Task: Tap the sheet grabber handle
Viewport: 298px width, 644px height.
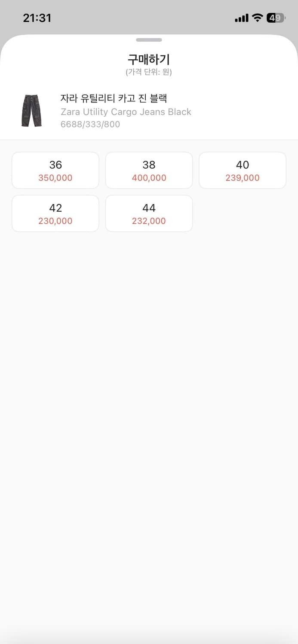Action: coord(149,40)
